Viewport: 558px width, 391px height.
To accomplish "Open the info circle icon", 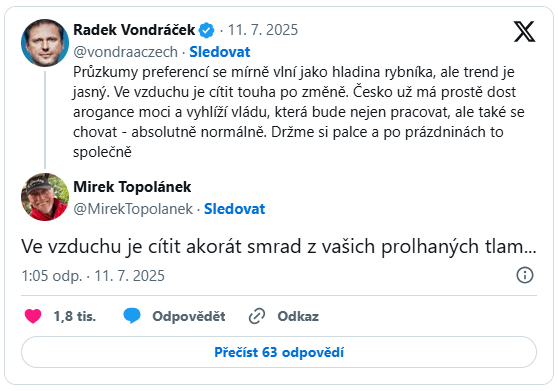I will [x=525, y=275].
